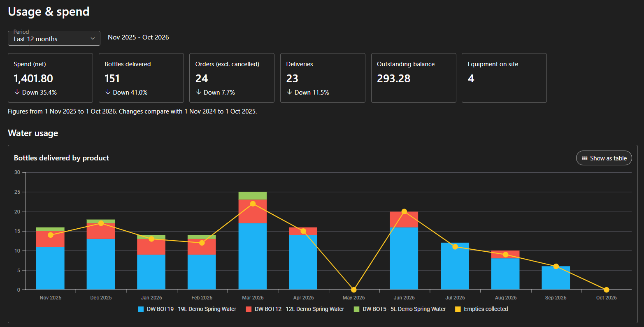
Task: Click the Mar 2026 blue 19L bar segment
Action: pyautogui.click(x=253, y=256)
